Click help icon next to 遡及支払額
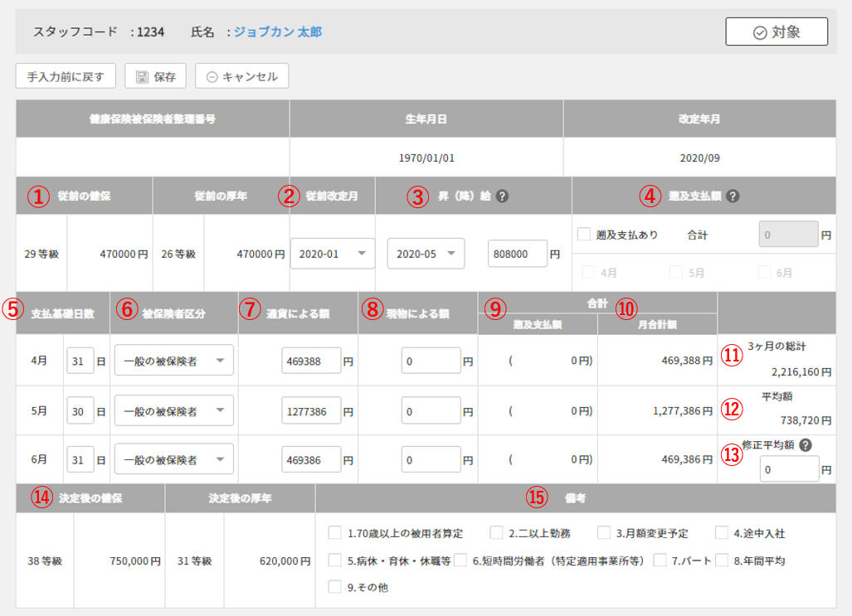 coord(733,196)
